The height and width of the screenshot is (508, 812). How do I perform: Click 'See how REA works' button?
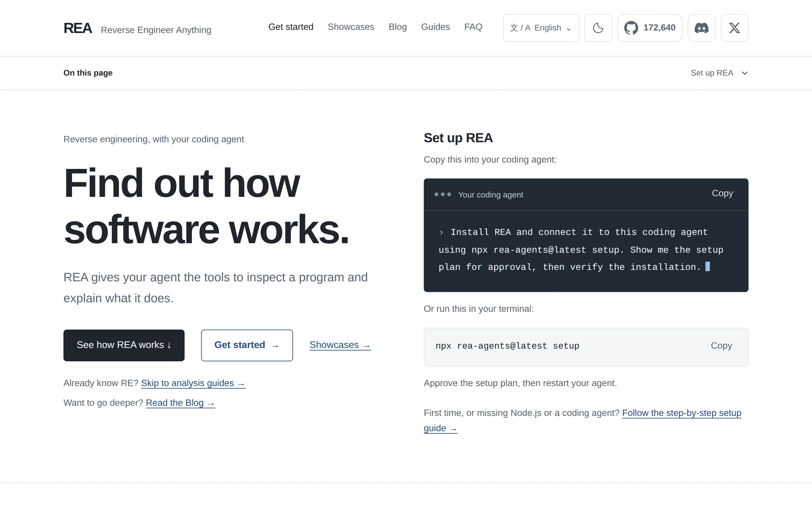124,345
